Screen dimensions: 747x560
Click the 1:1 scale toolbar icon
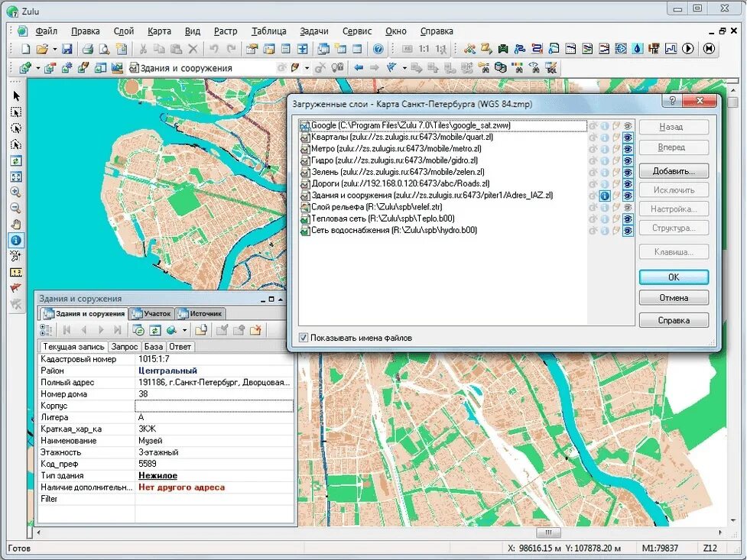tap(424, 49)
